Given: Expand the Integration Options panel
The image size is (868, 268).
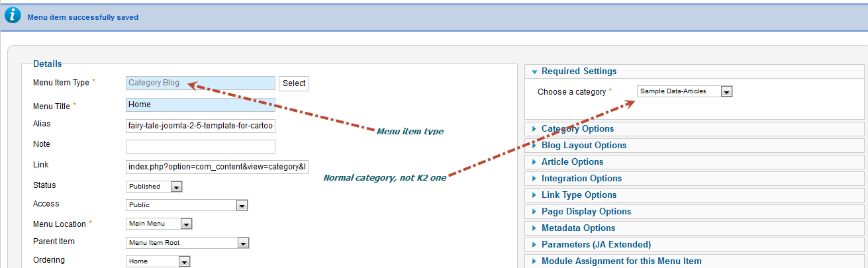Looking at the screenshot, I should click(581, 179).
